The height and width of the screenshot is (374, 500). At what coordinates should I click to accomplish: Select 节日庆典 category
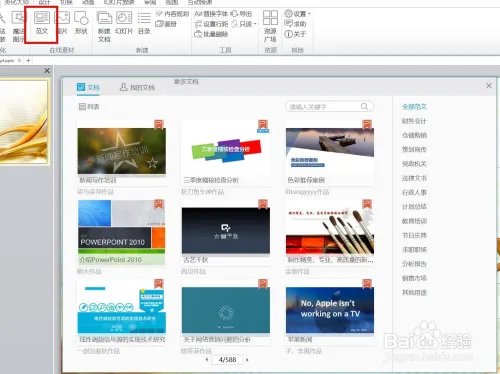click(414, 235)
